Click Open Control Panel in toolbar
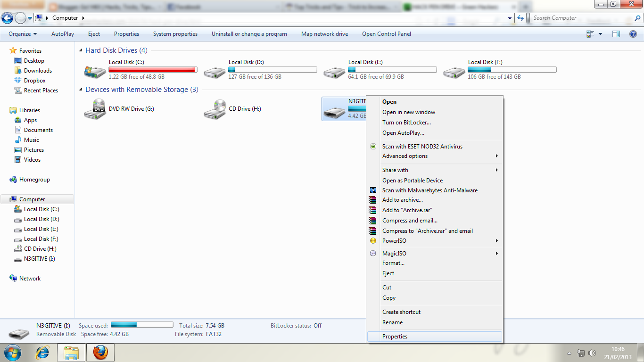This screenshot has height=362, width=644. click(x=387, y=34)
